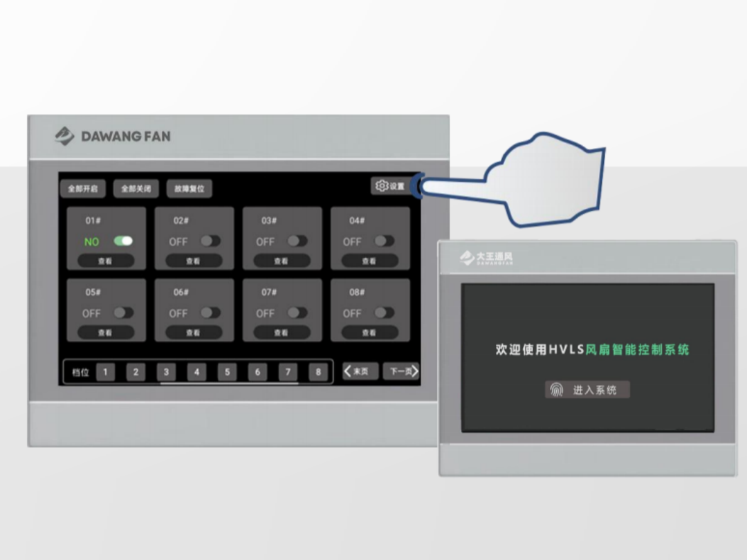Viewport: 747px width, 560px height.
Task: Click 查看 under fan 08#
Action: [x=369, y=333]
